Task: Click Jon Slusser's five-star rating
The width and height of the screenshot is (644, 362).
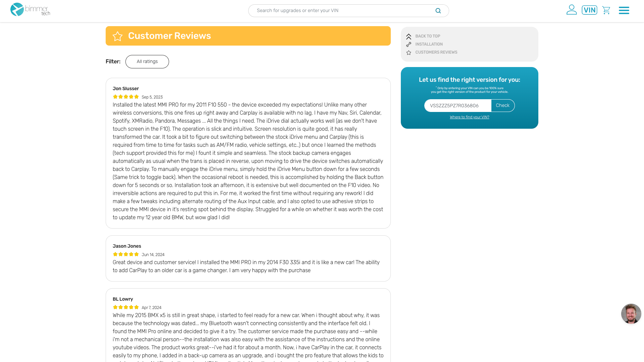Action: click(126, 97)
